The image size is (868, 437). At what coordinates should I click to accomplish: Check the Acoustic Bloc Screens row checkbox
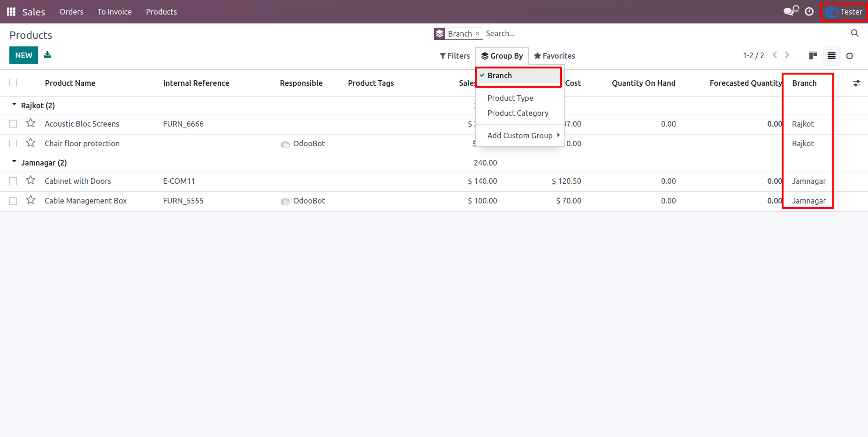pyautogui.click(x=13, y=124)
